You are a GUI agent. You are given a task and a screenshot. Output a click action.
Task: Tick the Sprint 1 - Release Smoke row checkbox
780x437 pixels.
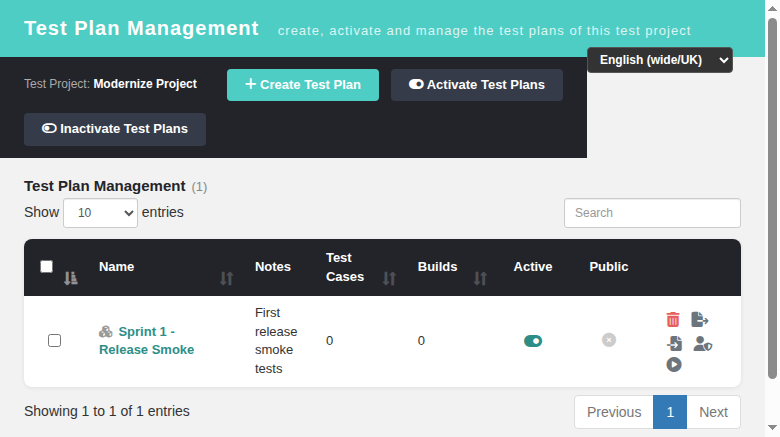54,340
